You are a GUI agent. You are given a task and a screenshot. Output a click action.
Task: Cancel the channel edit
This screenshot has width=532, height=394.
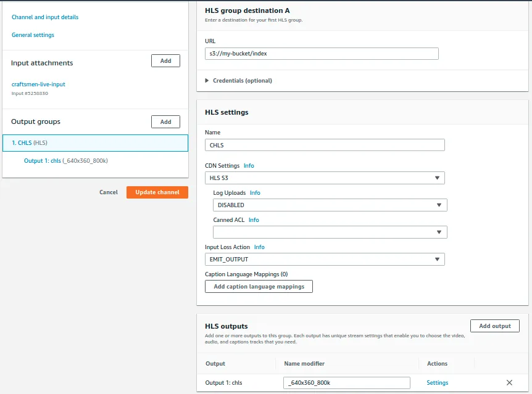(x=109, y=192)
